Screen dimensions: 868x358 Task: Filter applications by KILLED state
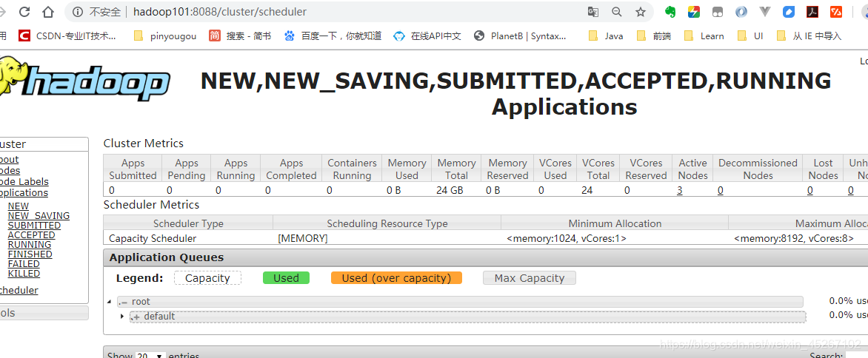24,274
